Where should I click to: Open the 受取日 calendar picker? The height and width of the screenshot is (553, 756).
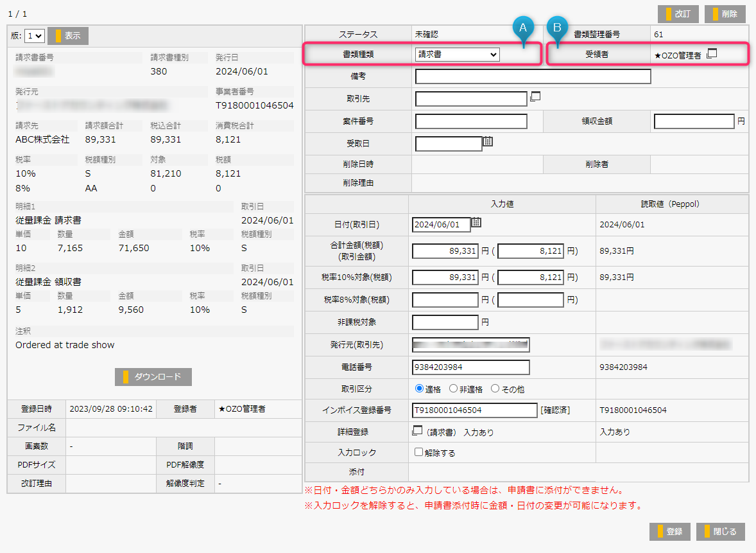pyautogui.click(x=488, y=142)
